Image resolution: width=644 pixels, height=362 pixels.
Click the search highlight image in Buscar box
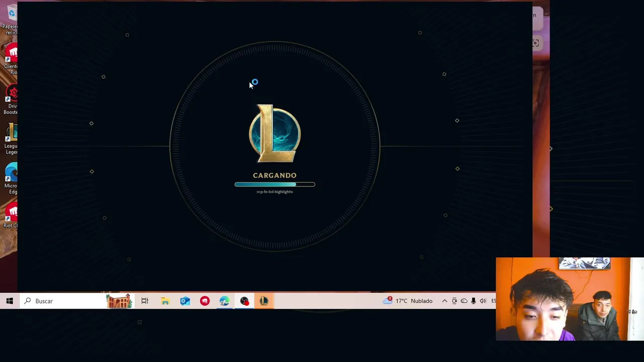[119, 301]
